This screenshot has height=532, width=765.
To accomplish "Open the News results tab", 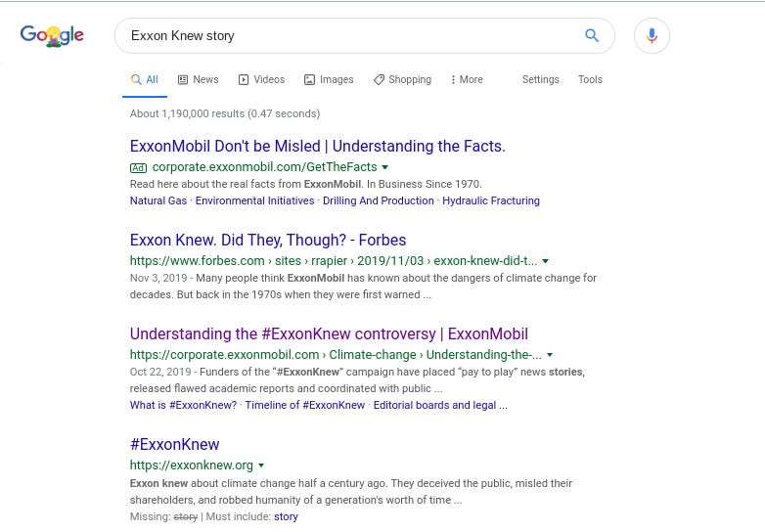I will pos(198,79).
